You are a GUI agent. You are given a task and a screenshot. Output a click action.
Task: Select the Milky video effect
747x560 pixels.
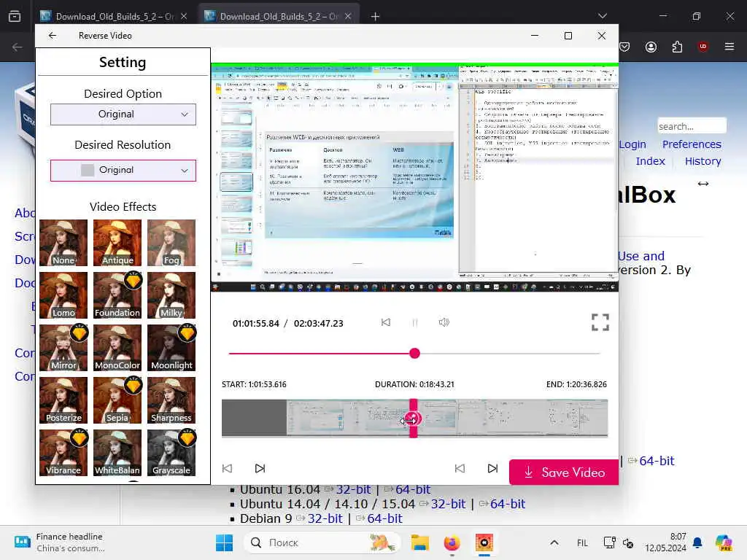[171, 295]
